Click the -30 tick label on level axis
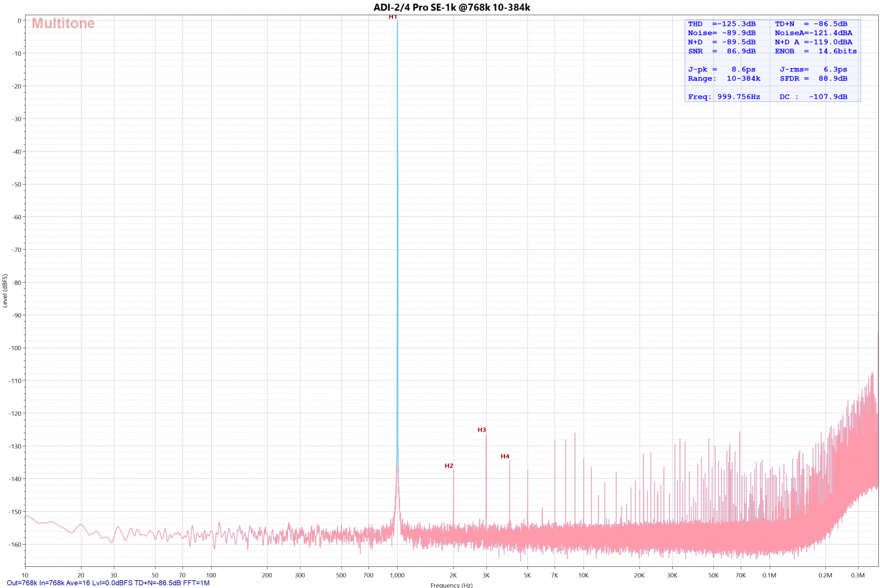The image size is (880, 588). pyautogui.click(x=17, y=119)
